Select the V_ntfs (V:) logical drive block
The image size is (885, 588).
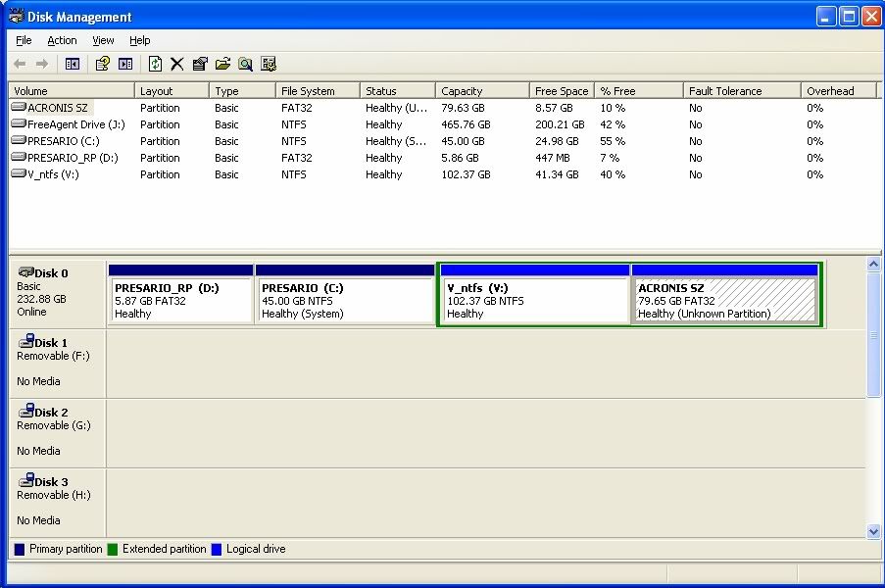[x=534, y=294]
